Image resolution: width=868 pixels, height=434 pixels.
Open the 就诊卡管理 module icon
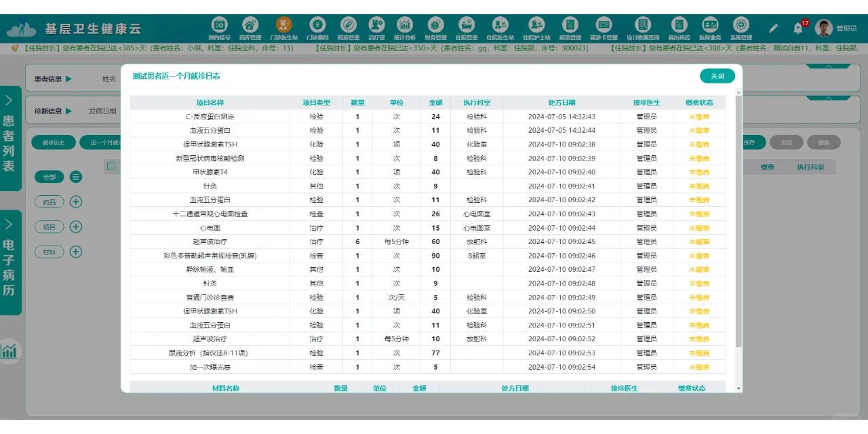click(604, 24)
